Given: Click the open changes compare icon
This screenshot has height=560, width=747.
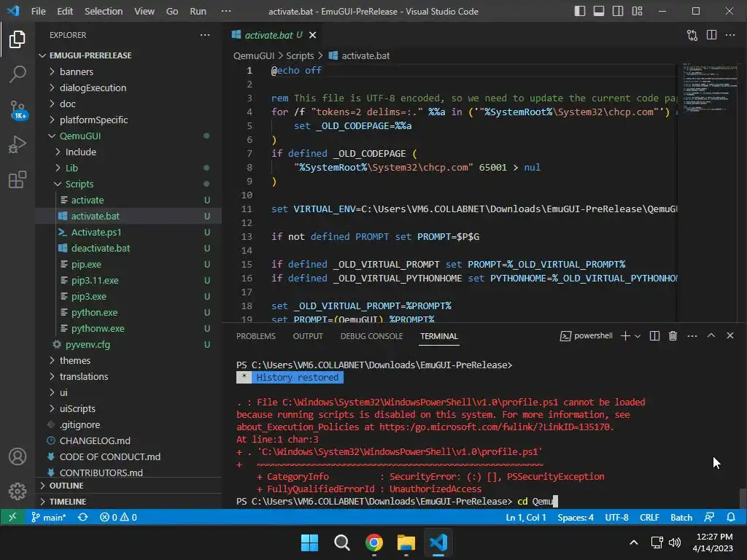Looking at the screenshot, I should (692, 35).
